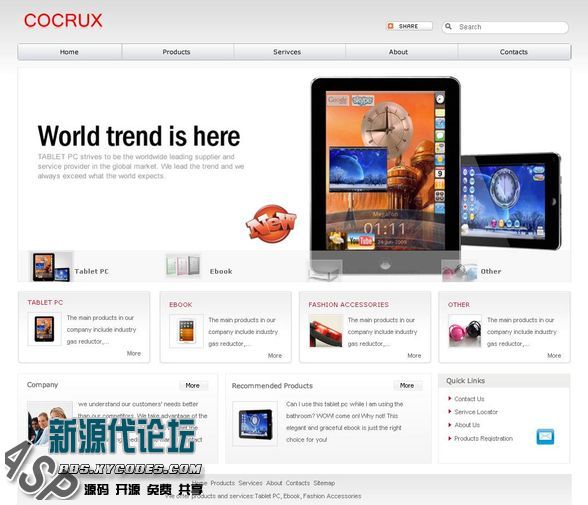
Task: Click the recommended product tablet image
Action: click(255, 424)
